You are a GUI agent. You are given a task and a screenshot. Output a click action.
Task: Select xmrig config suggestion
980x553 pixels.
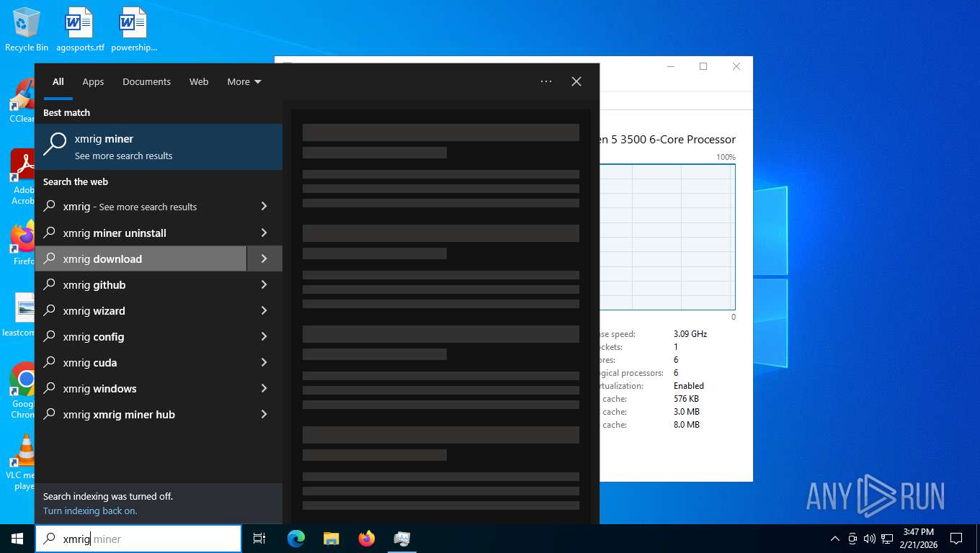[141, 336]
